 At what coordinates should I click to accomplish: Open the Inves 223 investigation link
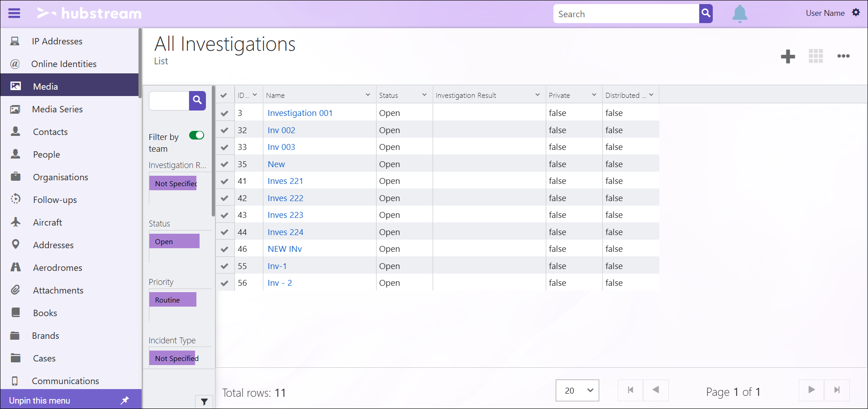click(285, 215)
